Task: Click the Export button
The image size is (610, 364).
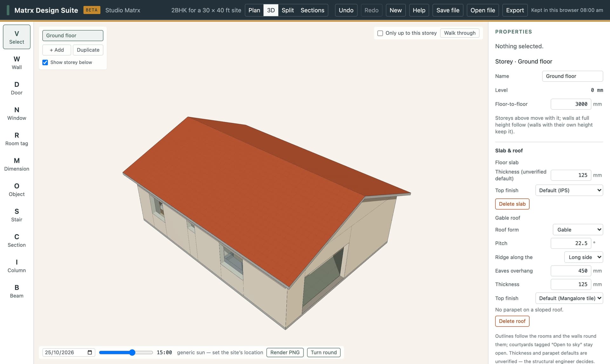Action: coord(515,10)
